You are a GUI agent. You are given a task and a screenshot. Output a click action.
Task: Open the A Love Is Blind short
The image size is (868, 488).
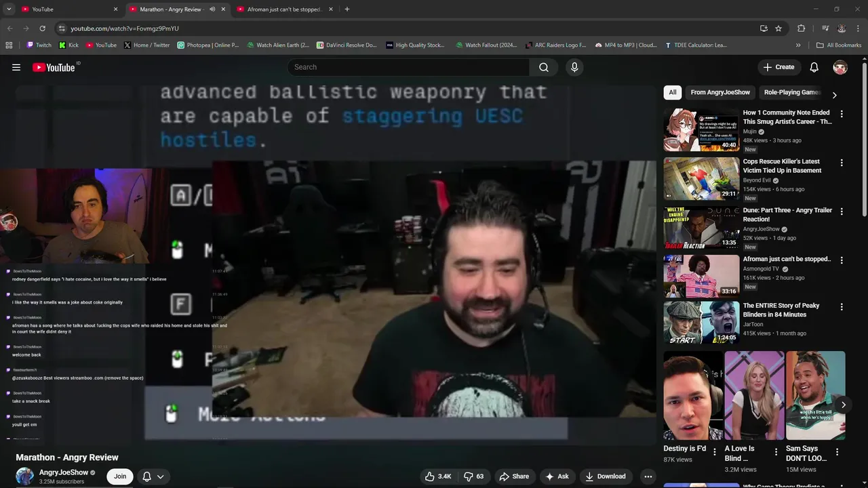pyautogui.click(x=754, y=395)
